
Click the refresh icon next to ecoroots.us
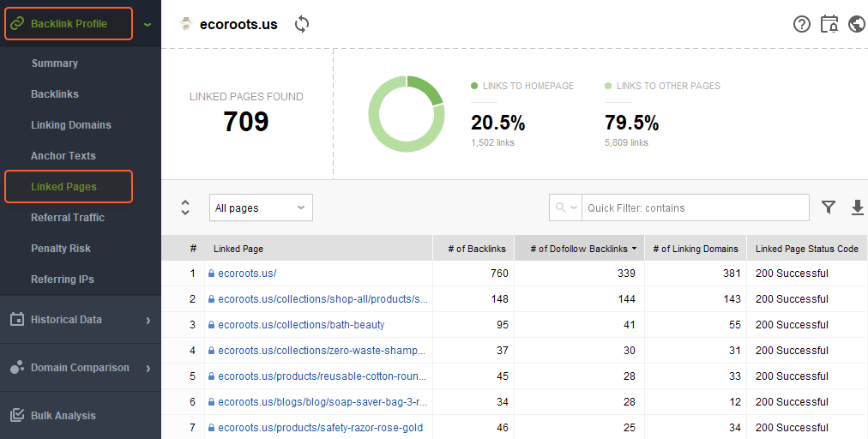(301, 24)
